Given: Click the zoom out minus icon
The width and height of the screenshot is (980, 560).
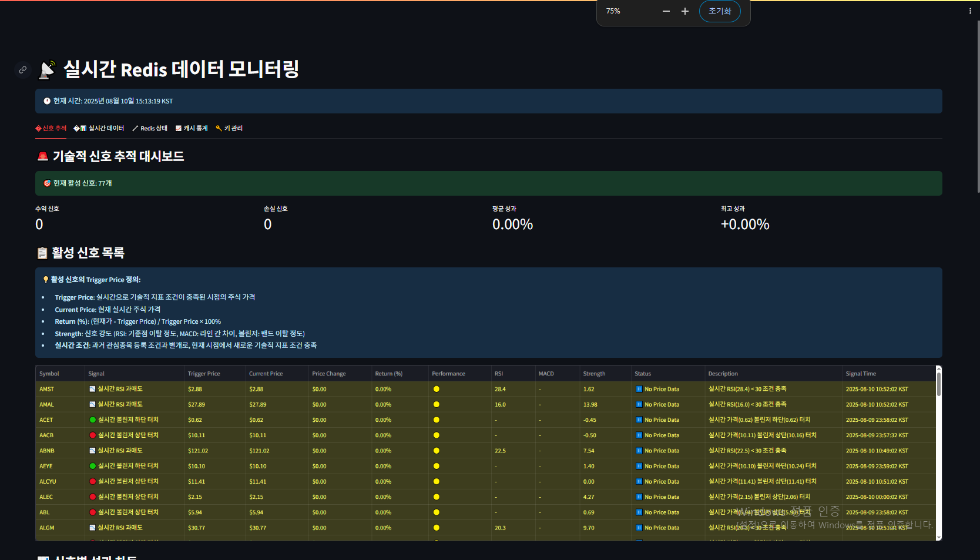Looking at the screenshot, I should tap(666, 11).
